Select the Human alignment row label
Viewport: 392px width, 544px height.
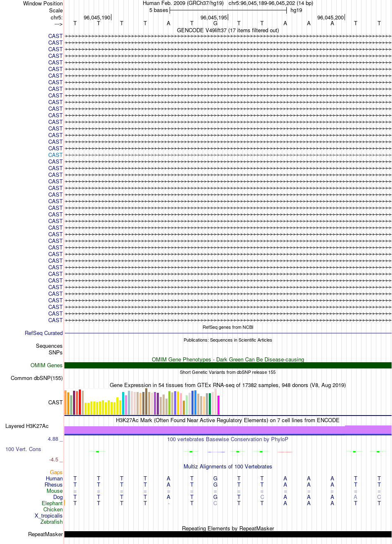(x=54, y=478)
